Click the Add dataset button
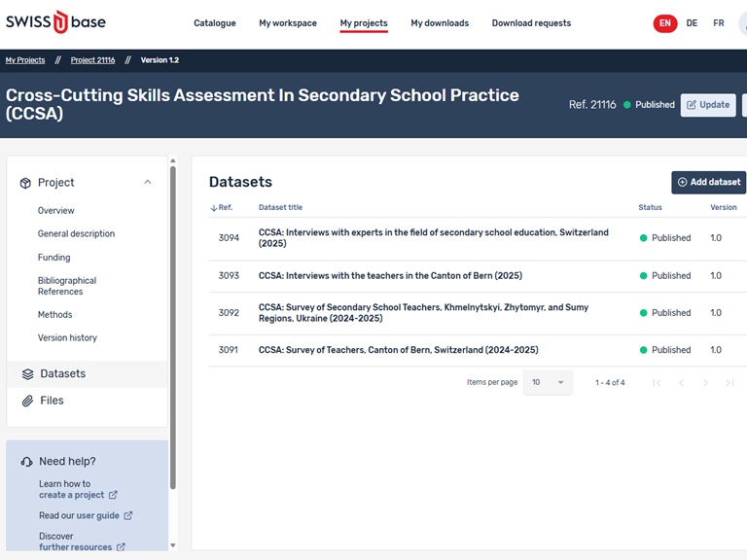 708,183
